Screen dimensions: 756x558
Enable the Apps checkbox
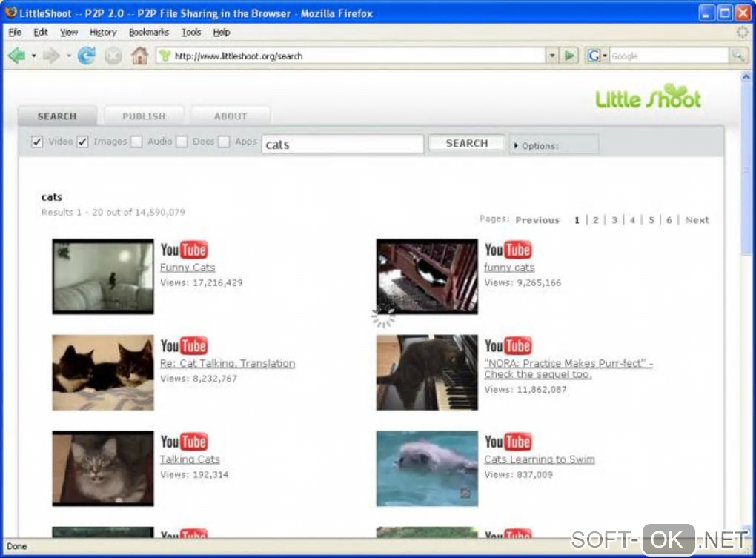[224, 142]
